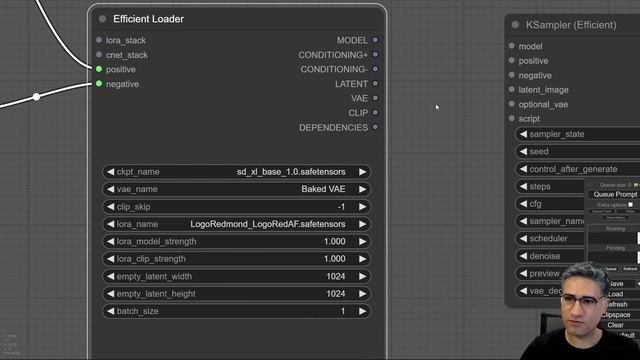
Task: Click the Queue Prompt button
Action: (x=615, y=194)
